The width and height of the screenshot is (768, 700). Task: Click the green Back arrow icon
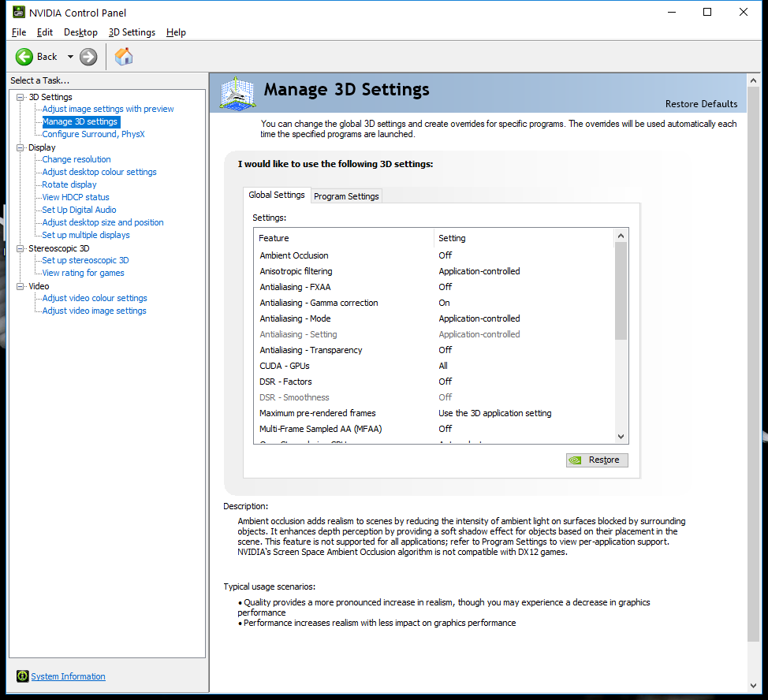coord(24,57)
